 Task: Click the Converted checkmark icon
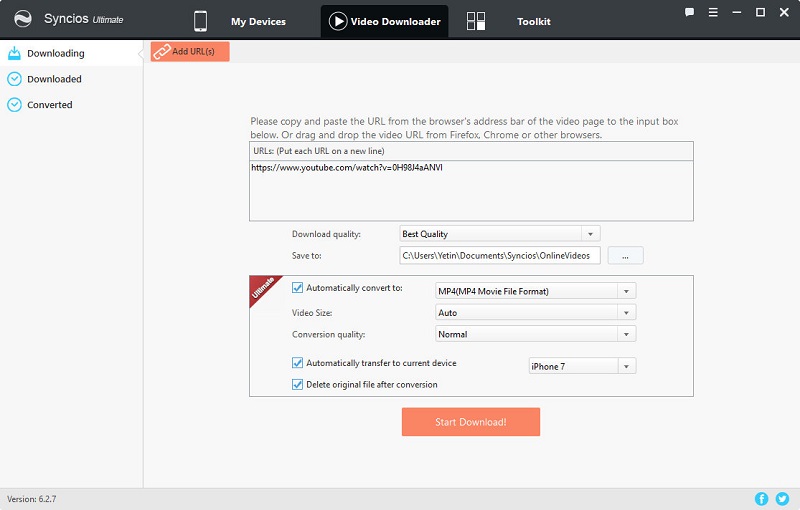(x=14, y=105)
